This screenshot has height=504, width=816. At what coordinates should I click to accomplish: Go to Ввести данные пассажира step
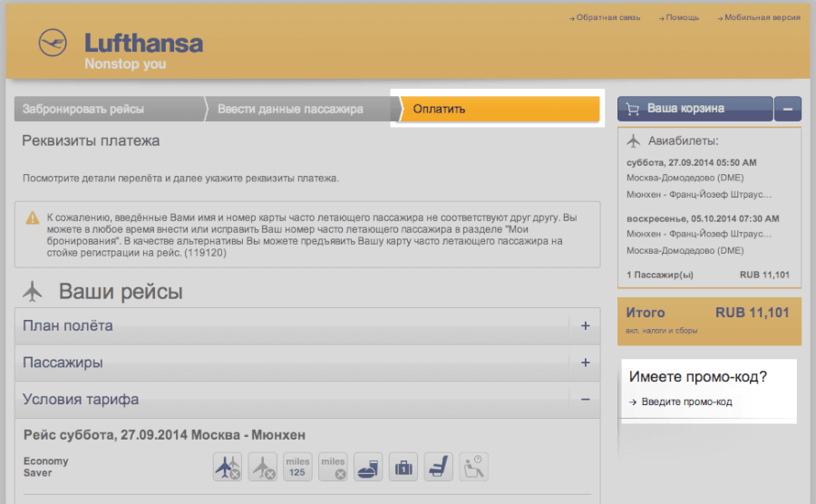pyautogui.click(x=290, y=109)
